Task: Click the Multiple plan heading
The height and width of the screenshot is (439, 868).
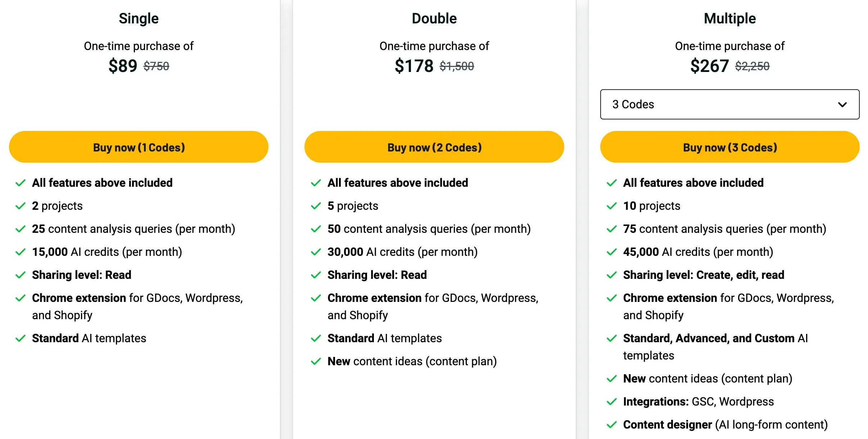Action: (729, 18)
